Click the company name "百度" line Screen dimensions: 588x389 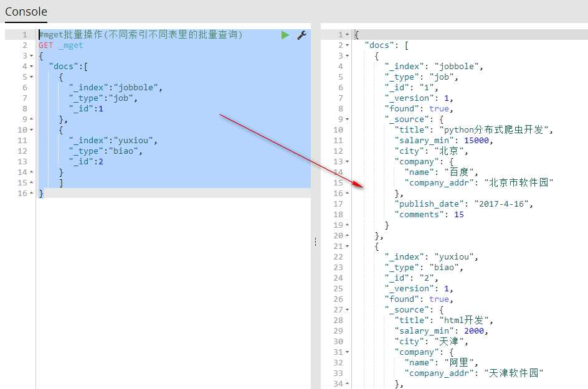point(441,172)
